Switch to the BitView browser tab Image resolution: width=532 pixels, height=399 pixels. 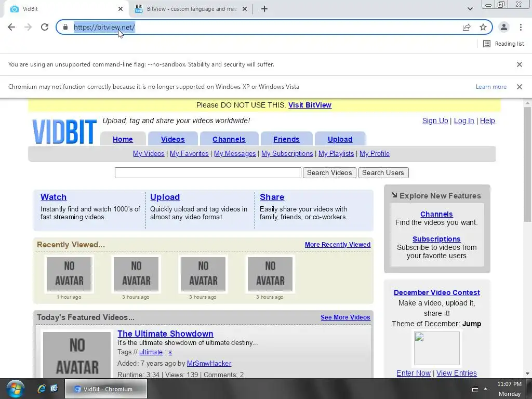click(191, 9)
